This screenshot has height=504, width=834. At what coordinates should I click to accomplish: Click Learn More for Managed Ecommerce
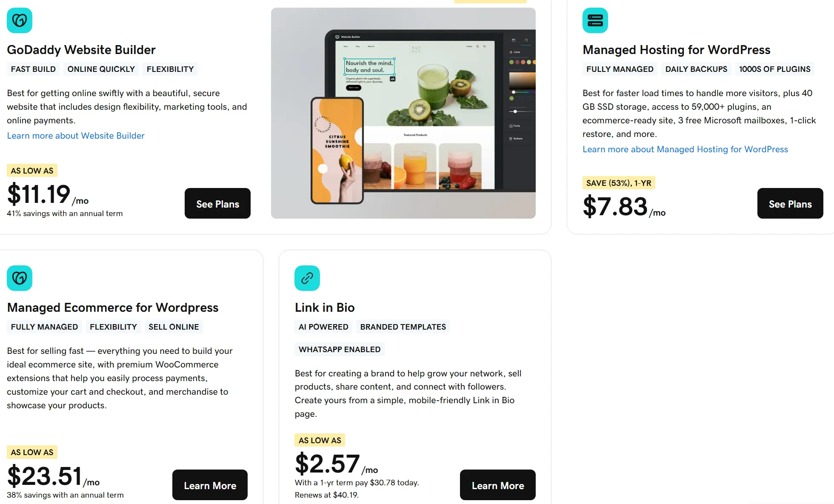point(210,485)
